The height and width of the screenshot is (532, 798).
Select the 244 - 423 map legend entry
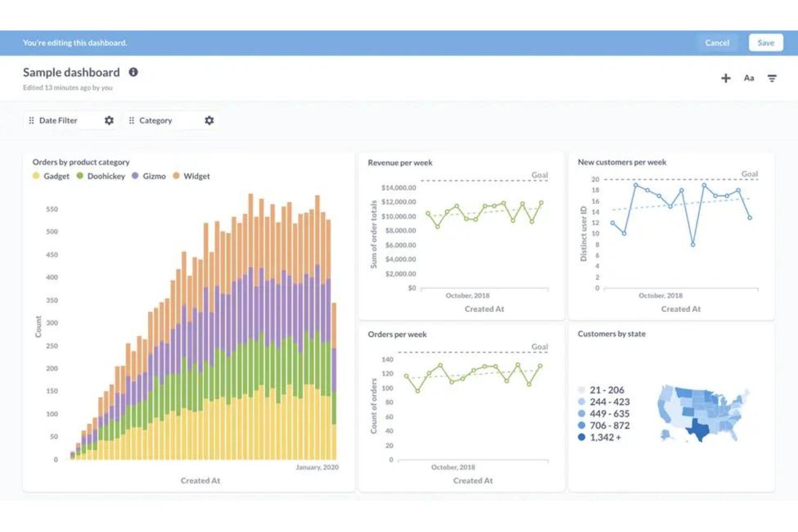tap(604, 402)
